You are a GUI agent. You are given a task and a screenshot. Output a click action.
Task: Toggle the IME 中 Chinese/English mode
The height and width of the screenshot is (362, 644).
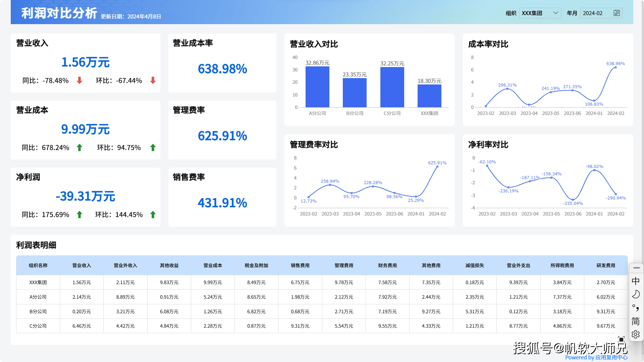click(x=636, y=281)
